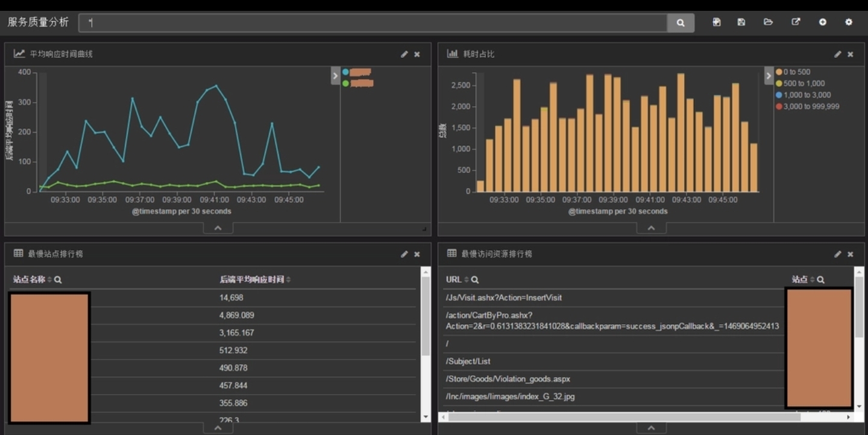Click the yellow '500 to 1,000' legend dot
Screen dimensions: 868x435
click(x=779, y=83)
